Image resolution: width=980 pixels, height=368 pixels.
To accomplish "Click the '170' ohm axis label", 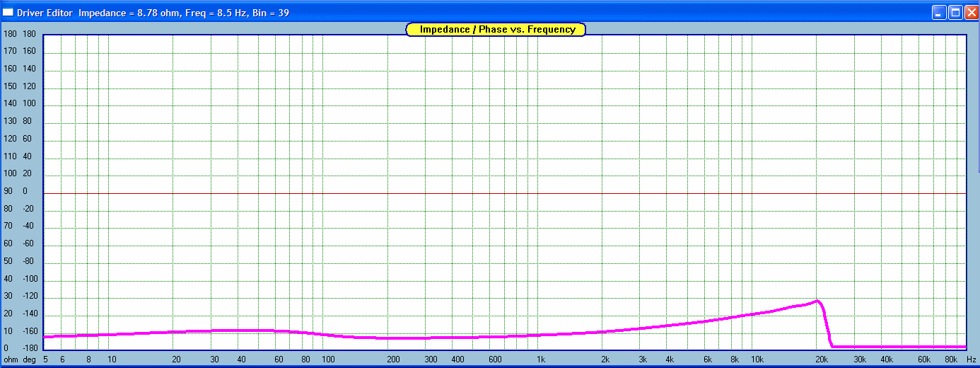I will click(10, 51).
